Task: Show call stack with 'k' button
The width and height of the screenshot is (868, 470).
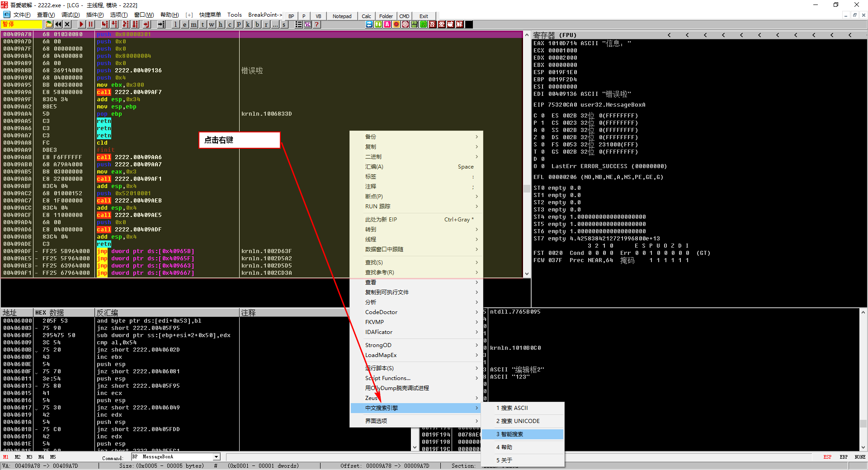Action: (248, 24)
